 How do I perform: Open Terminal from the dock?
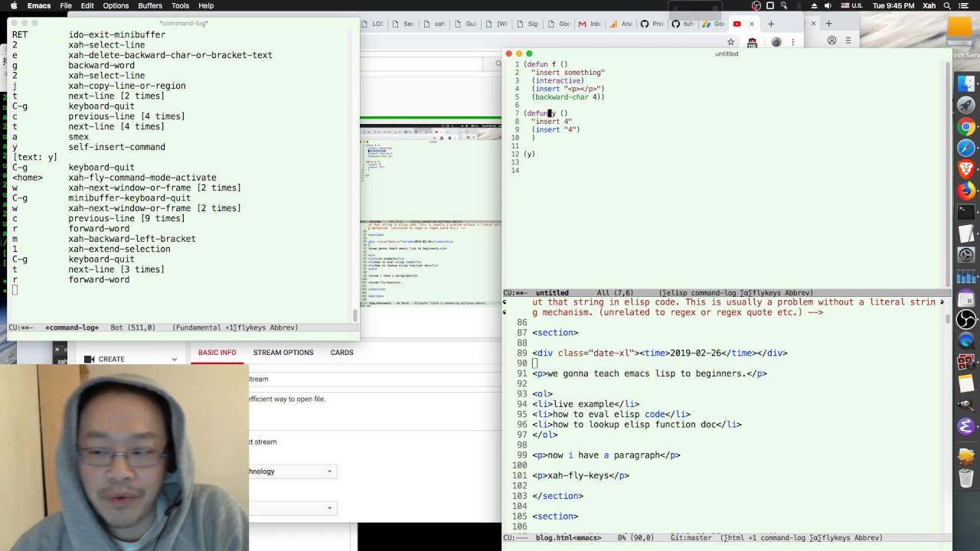[x=966, y=212]
